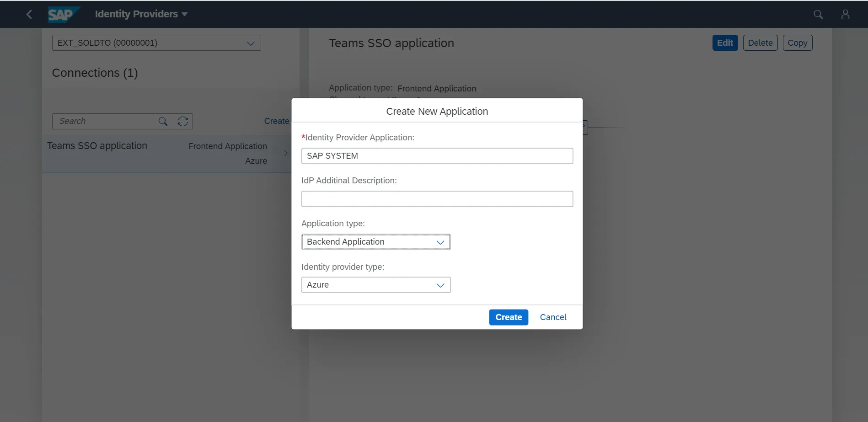Click the Azure label in list row
The height and width of the screenshot is (422, 868).
click(x=256, y=161)
